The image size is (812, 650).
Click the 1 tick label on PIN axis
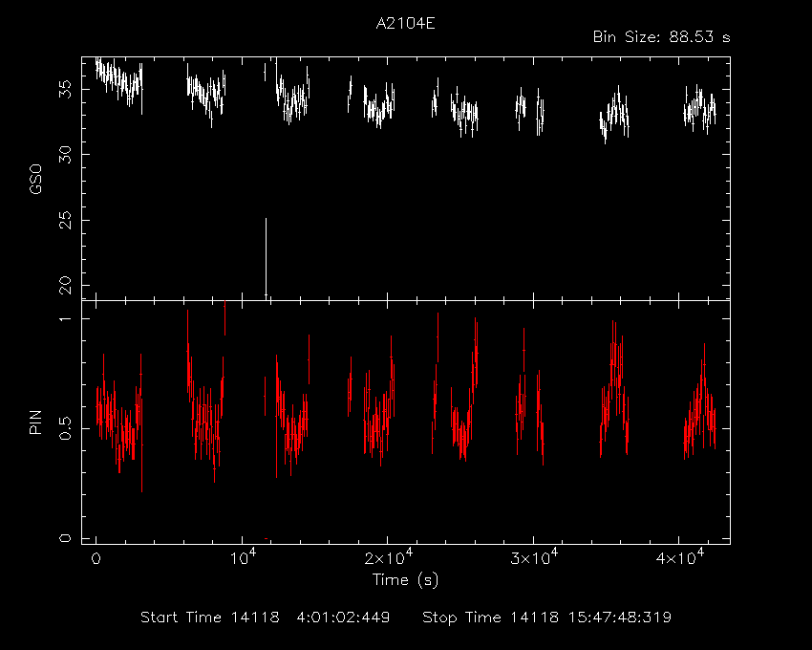coord(65,318)
